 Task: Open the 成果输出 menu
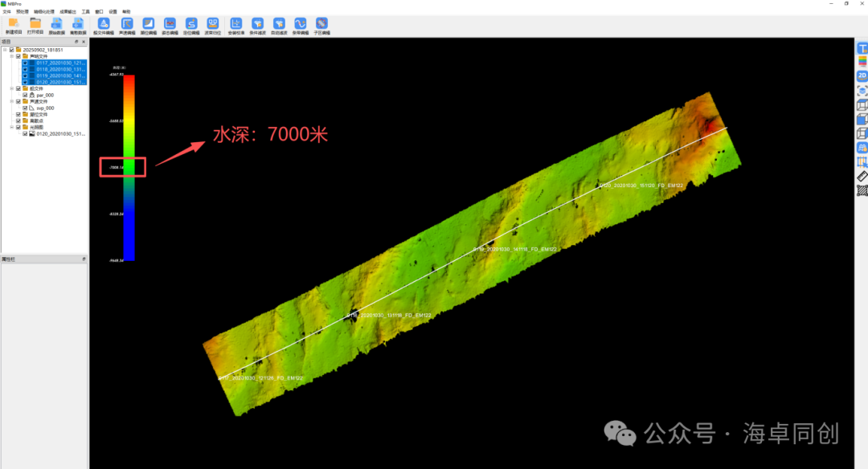point(68,12)
